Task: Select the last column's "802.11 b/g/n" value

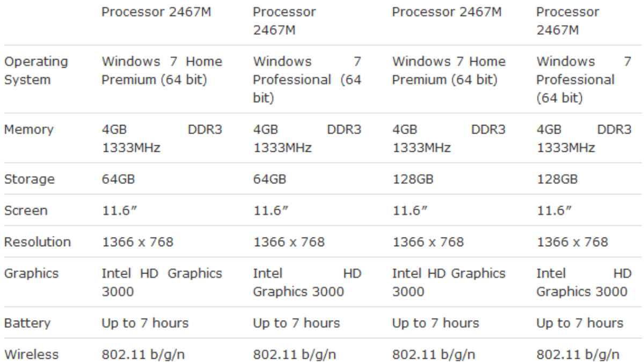Action: point(578,354)
